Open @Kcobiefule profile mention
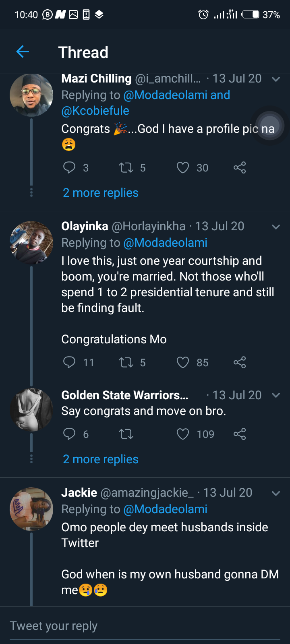Image resolution: width=290 pixels, height=644 pixels. [x=95, y=111]
